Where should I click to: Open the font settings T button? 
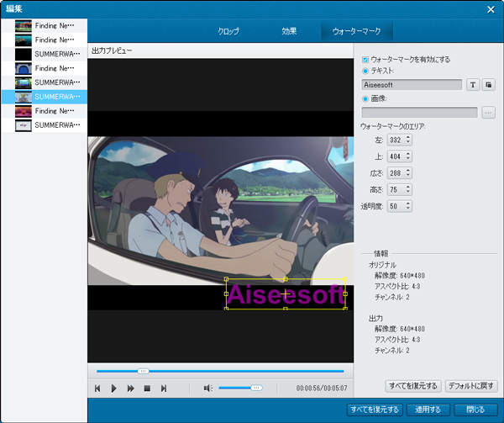pyautogui.click(x=472, y=85)
